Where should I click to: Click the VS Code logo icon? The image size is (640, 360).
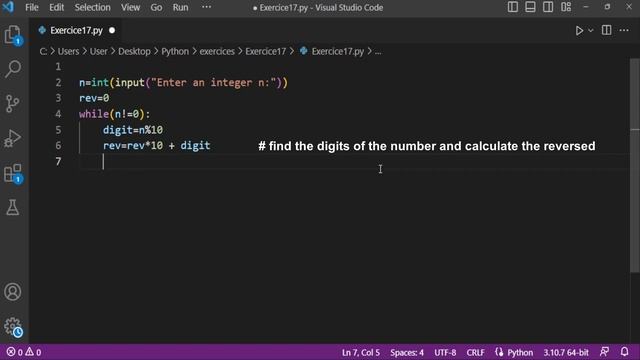click(x=8, y=7)
